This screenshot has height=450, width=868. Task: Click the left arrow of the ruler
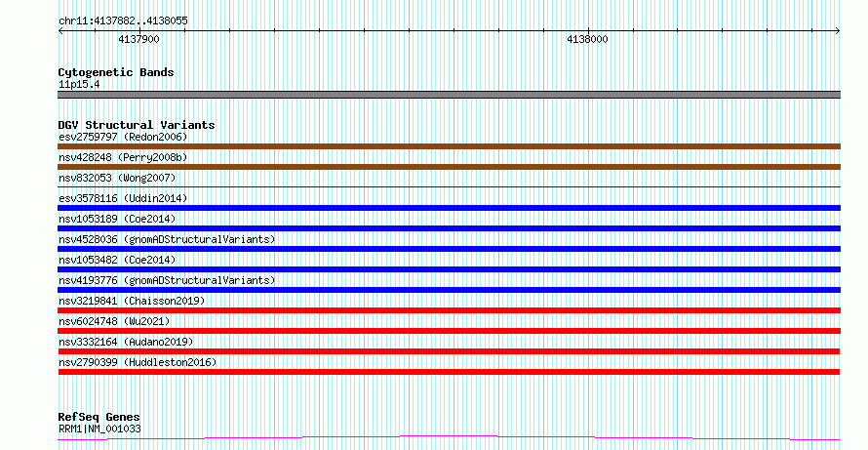[60, 31]
